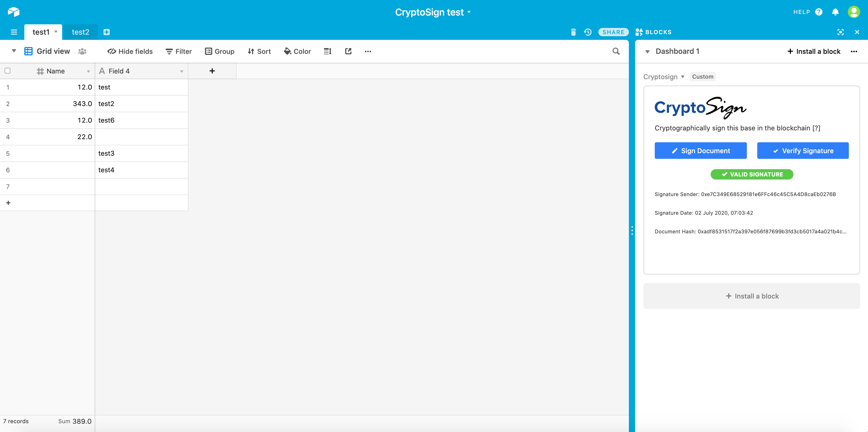The image size is (868, 432).
Task: Expand the Name column dropdown arrow
Action: [x=88, y=71]
